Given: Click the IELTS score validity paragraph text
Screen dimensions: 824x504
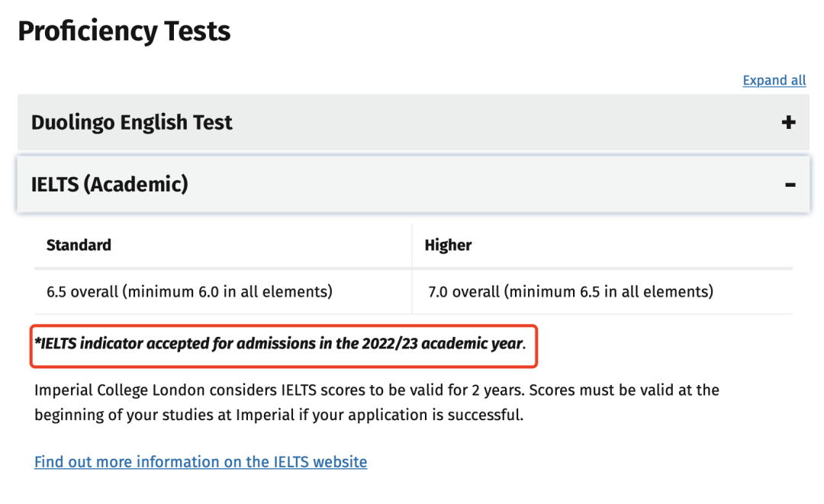Looking at the screenshot, I should (x=376, y=403).
